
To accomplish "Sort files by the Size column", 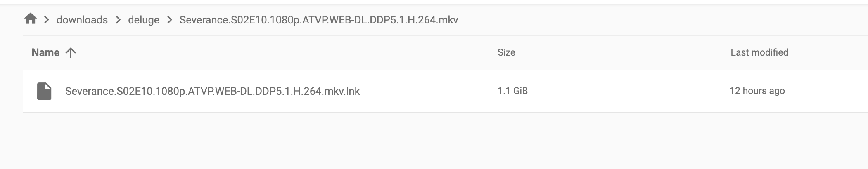I will 506,52.
